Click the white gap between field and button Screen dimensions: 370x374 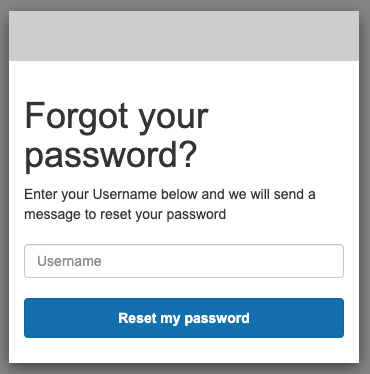pyautogui.click(x=184, y=288)
